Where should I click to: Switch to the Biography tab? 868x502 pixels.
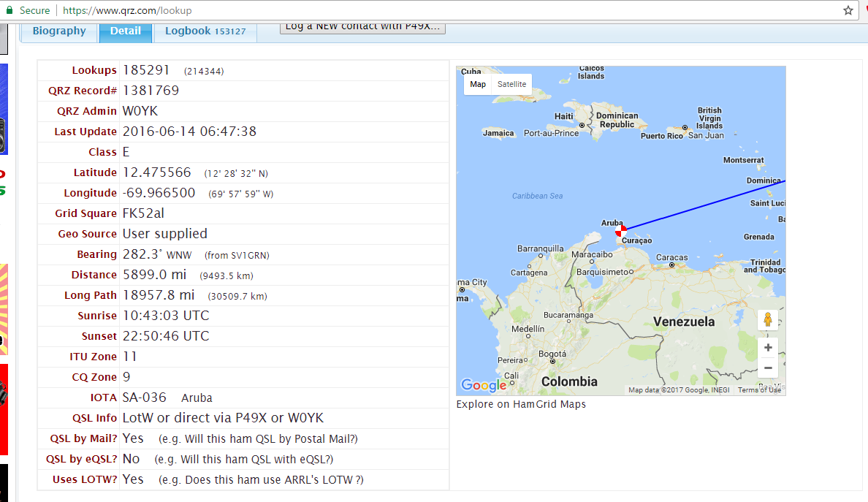tap(59, 31)
